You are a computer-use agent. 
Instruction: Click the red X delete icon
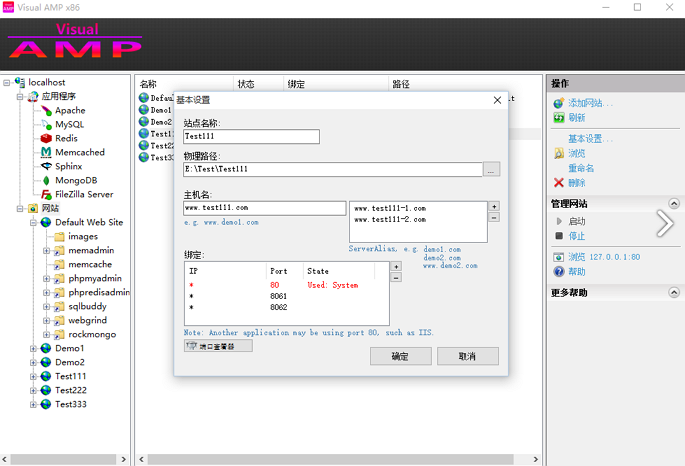click(559, 183)
